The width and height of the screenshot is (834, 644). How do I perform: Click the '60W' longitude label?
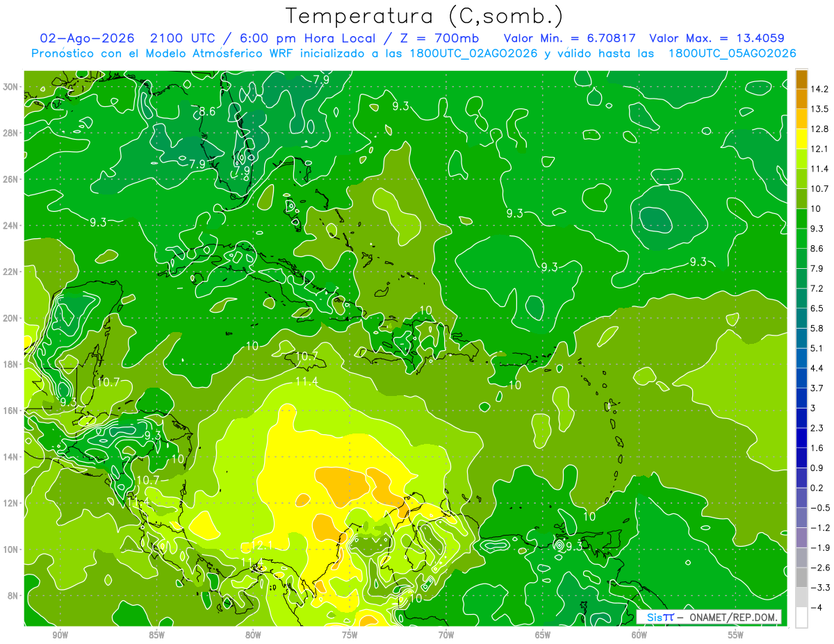point(639,635)
